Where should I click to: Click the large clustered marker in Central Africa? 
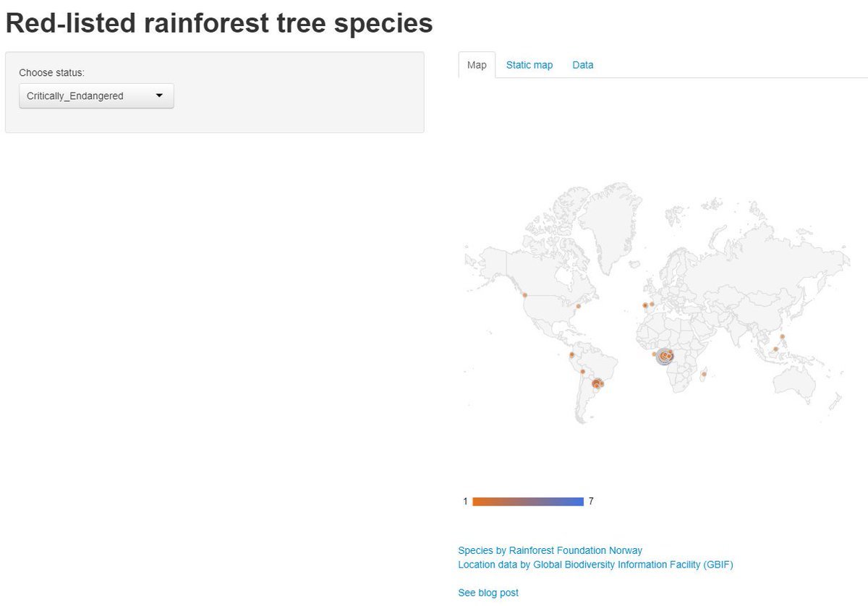click(x=664, y=356)
